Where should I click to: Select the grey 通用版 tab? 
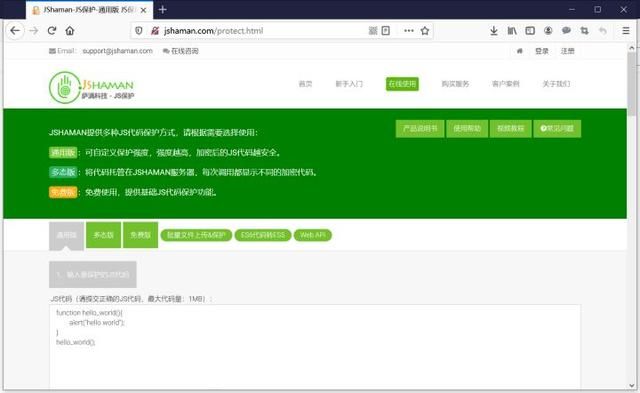[x=67, y=235]
